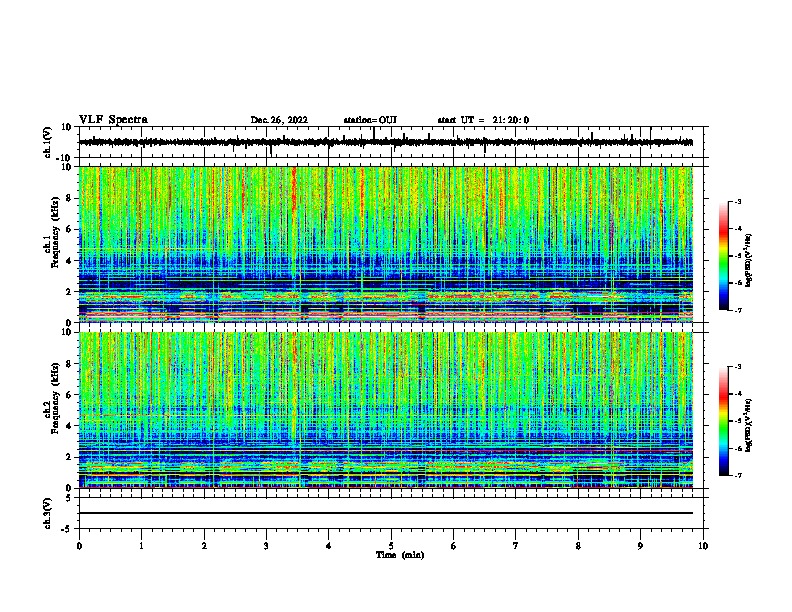Click time axis tick label 5
This screenshot has width=792, height=612.
[391, 546]
